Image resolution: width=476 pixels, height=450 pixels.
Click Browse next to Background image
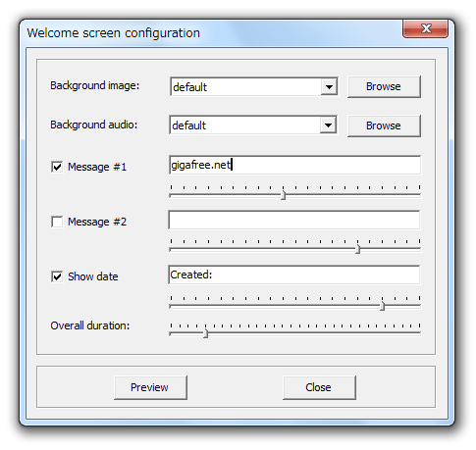coord(384,86)
